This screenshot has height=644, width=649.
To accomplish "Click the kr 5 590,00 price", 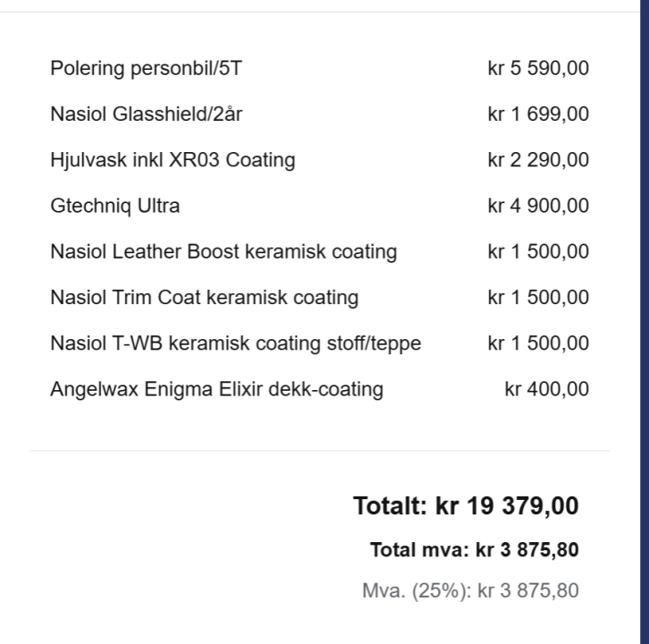I will tap(538, 69).
